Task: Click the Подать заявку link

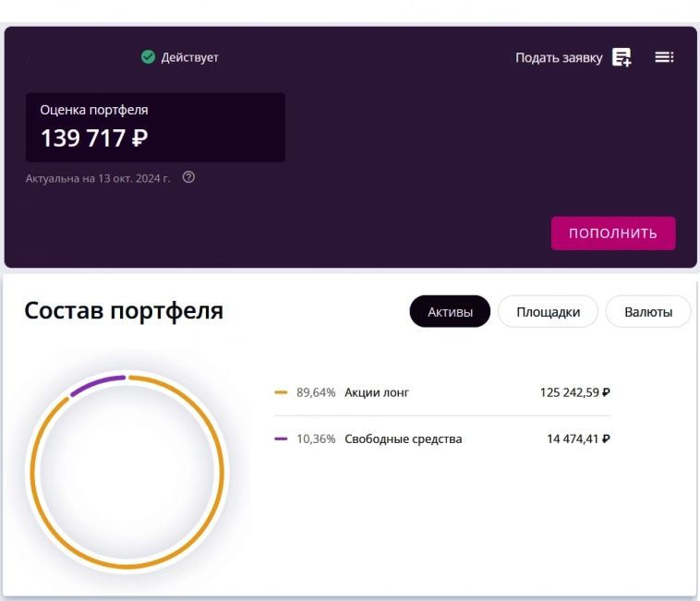Action: point(559,58)
